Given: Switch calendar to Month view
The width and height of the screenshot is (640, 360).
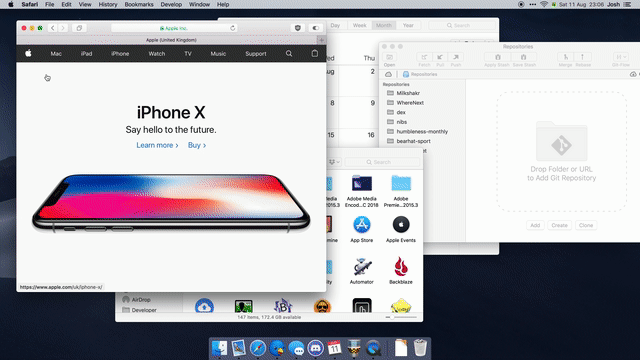Looking at the screenshot, I should [x=384, y=25].
